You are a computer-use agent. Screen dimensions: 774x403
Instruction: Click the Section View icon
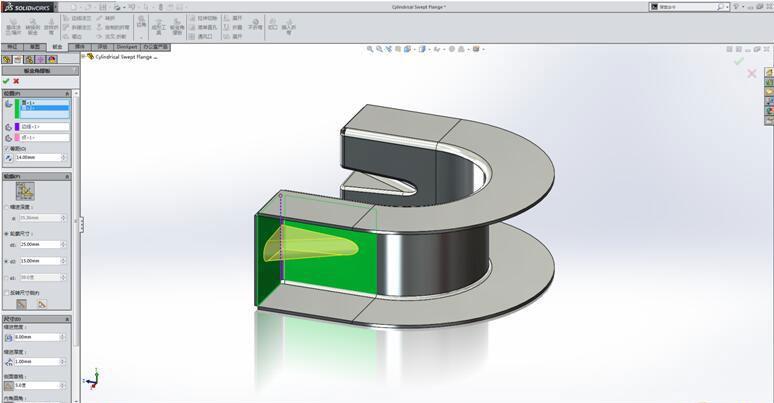(398, 49)
